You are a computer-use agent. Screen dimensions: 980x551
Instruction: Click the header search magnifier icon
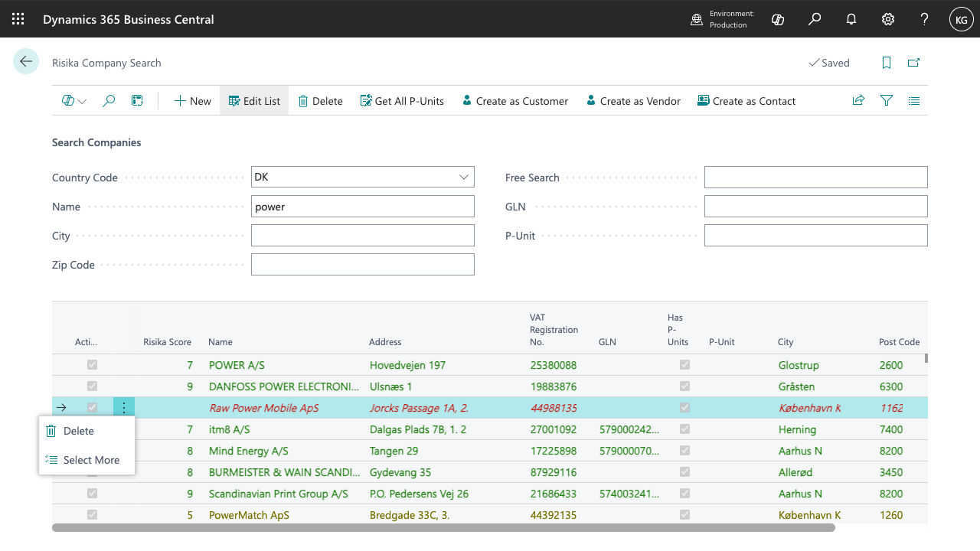point(815,19)
